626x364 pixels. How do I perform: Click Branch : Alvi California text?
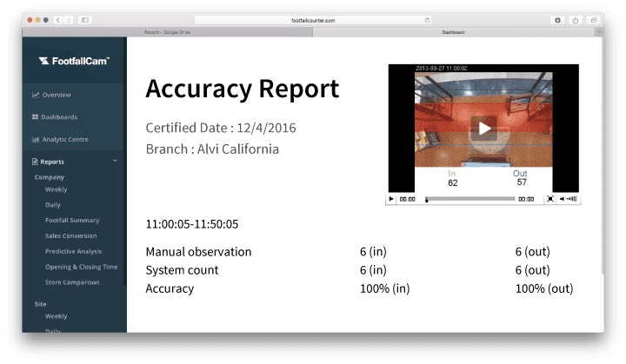[x=212, y=149]
